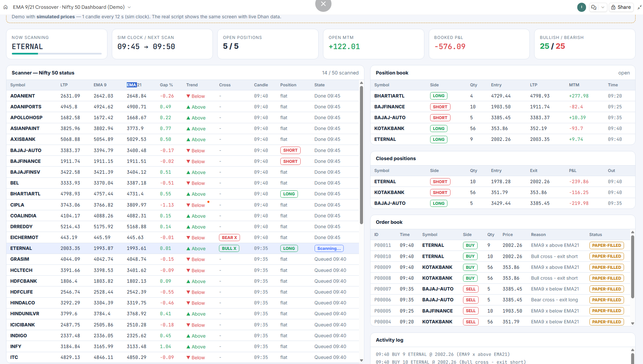
Task: Select CIPLA in the scanner table
Action: tap(17, 205)
